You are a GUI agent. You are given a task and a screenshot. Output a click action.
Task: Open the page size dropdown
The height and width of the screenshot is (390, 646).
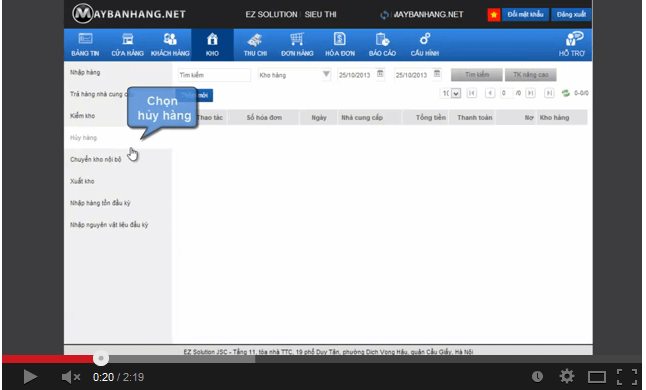[x=456, y=93]
